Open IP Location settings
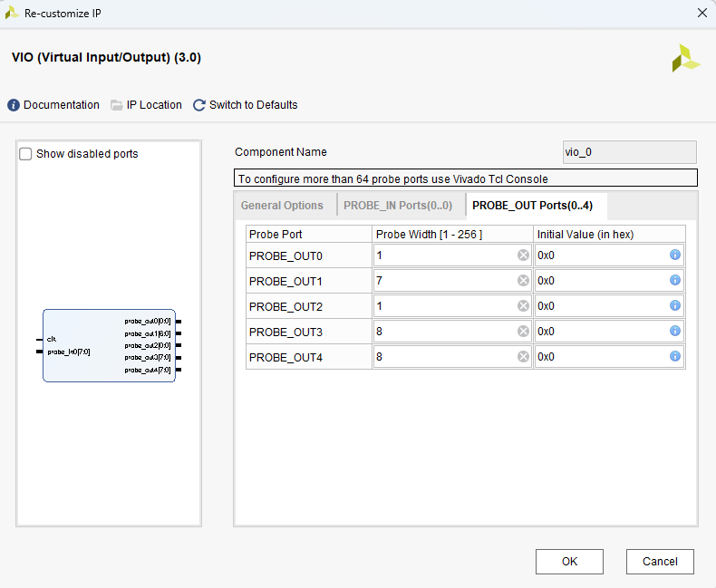 point(146,105)
